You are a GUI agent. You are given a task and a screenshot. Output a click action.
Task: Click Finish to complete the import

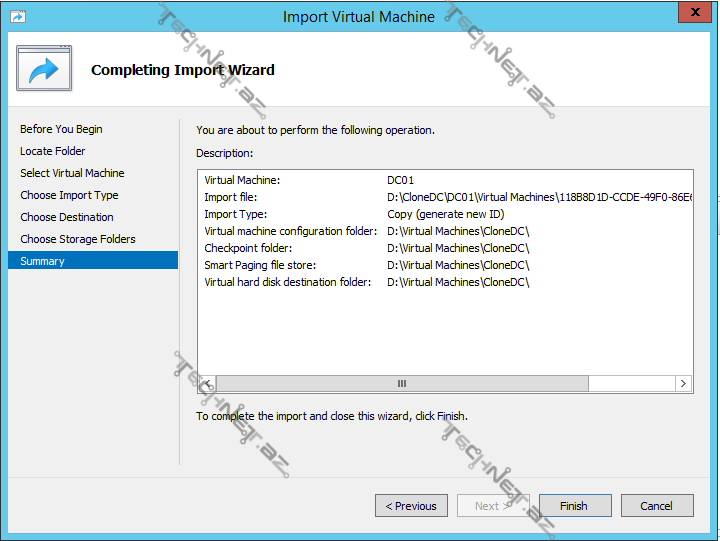(573, 506)
